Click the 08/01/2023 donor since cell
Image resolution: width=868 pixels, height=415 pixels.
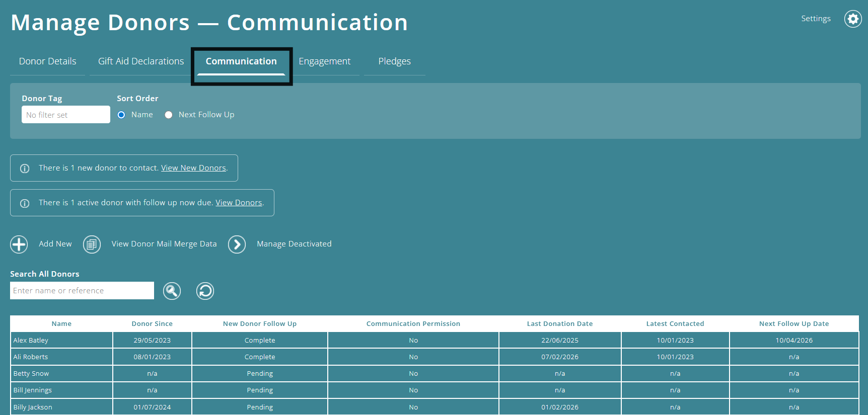[x=152, y=357]
